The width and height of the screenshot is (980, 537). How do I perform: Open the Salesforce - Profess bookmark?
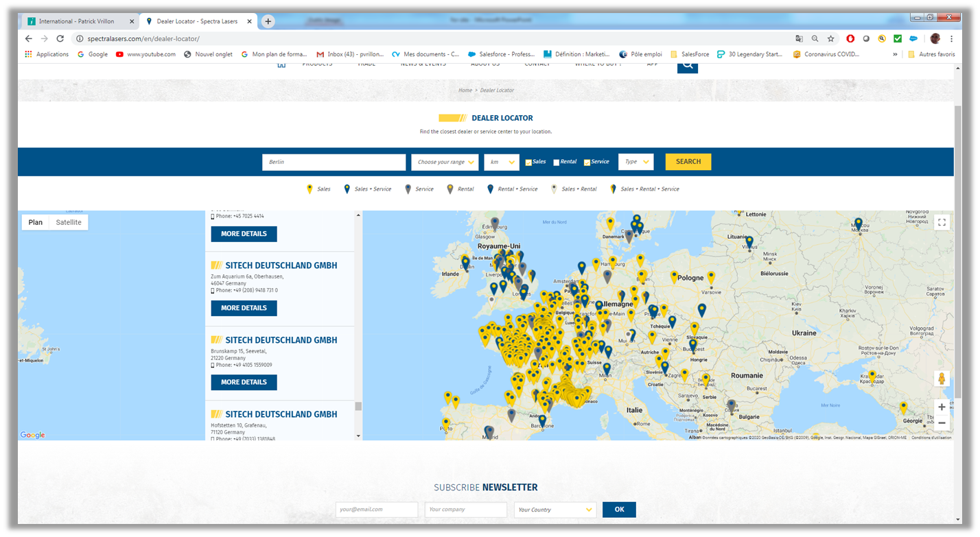click(501, 54)
